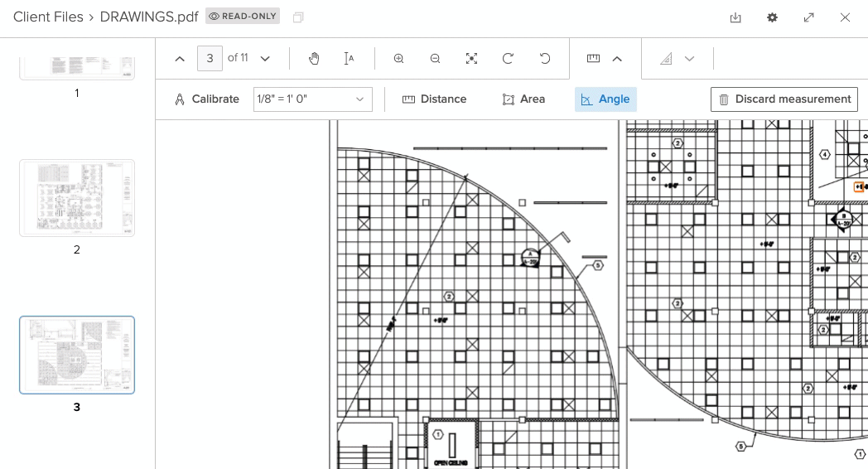Collapse the measurement ruler toolbar
Screen dimensions: 868x469
coord(617,59)
